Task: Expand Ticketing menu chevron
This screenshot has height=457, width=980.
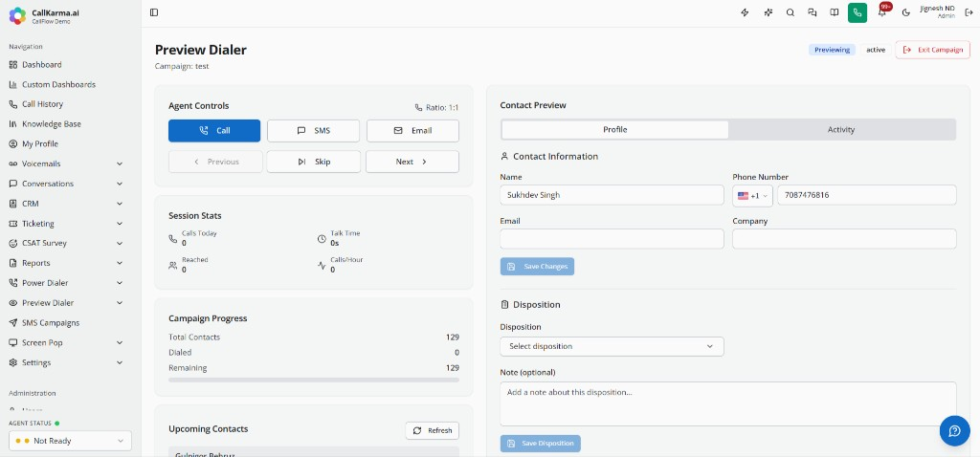Action: point(120,224)
